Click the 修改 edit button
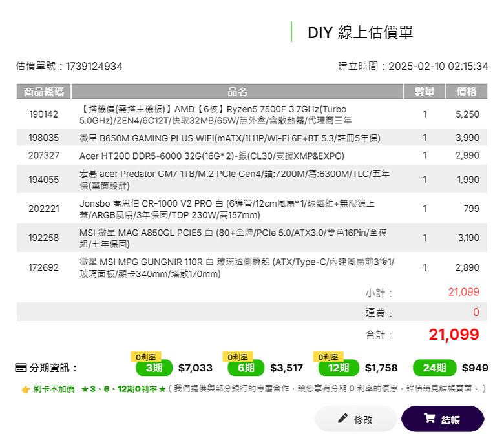The height and width of the screenshot is (447, 504). tap(356, 419)
